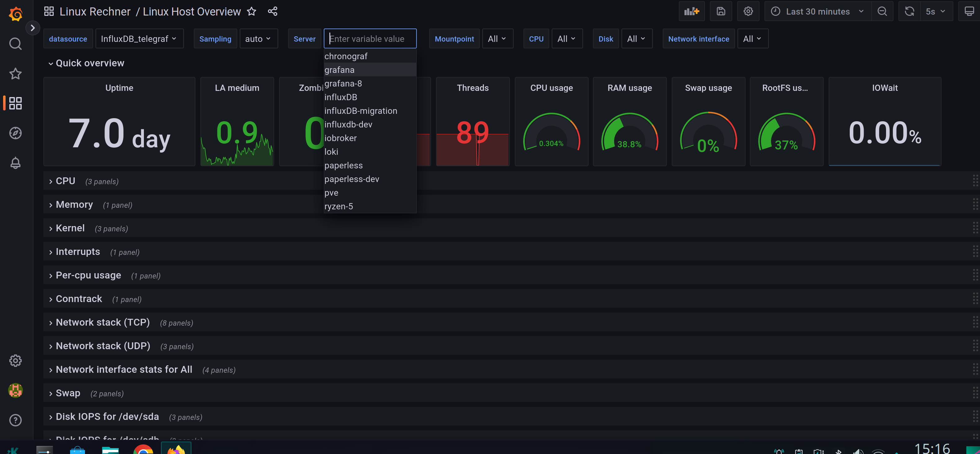Image resolution: width=980 pixels, height=454 pixels.
Task: Save the dashboard via disk icon
Action: click(x=720, y=11)
